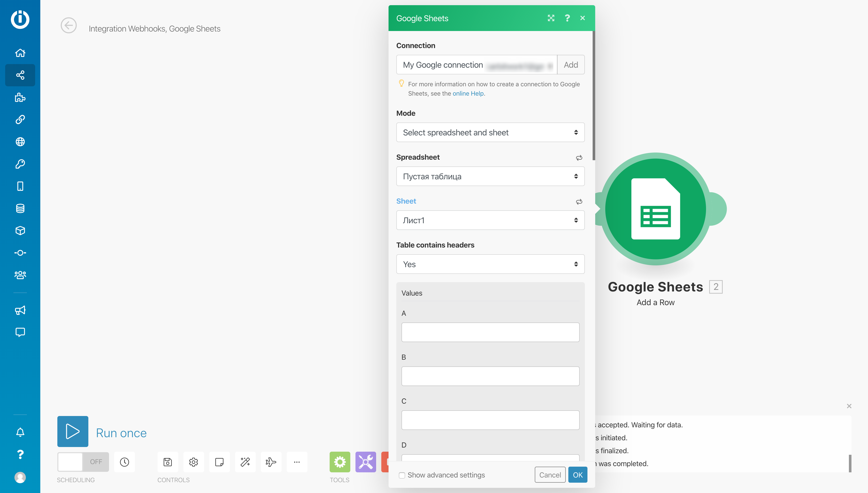Click the explain flow airplane icon

pos(271,462)
